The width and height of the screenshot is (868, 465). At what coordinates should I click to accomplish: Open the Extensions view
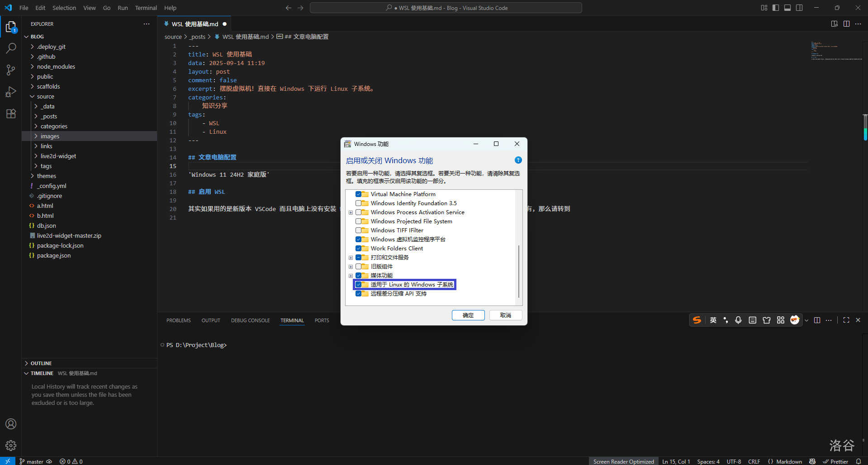point(11,113)
